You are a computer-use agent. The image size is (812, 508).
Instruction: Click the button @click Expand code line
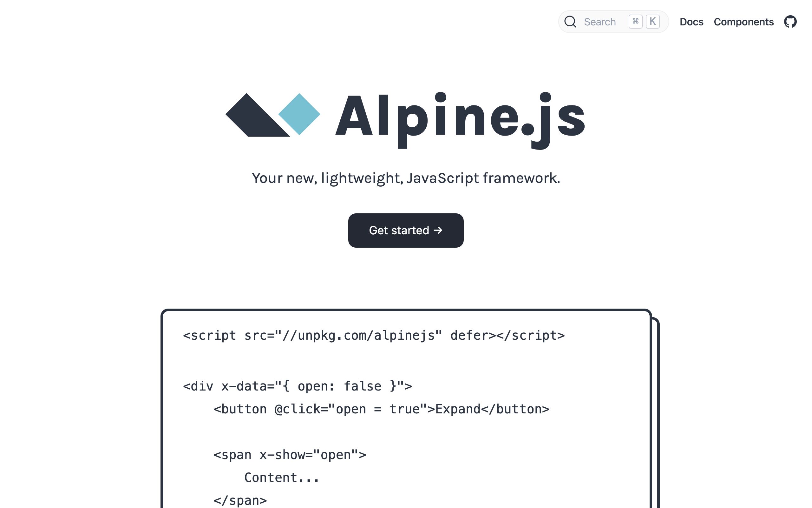[381, 409]
